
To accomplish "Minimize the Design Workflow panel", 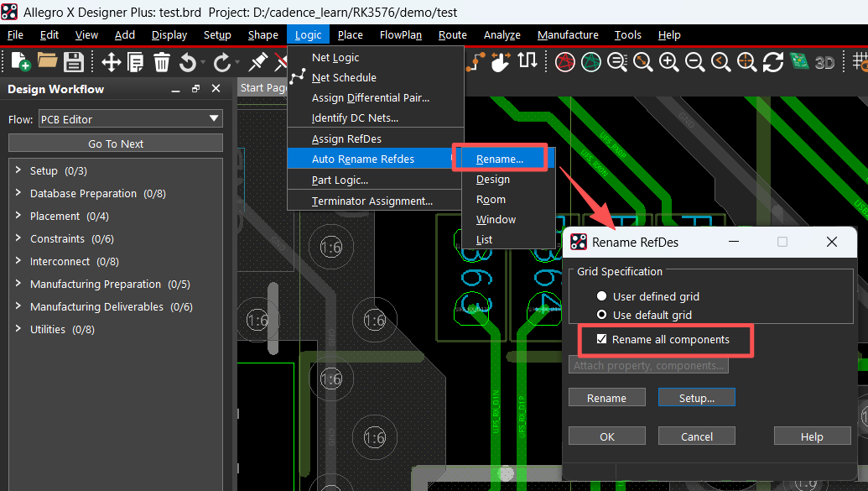I will 175,89.
